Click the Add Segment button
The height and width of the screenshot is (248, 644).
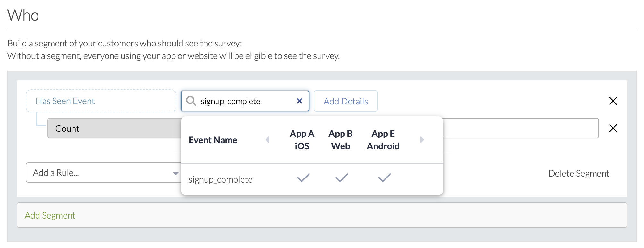[50, 215]
